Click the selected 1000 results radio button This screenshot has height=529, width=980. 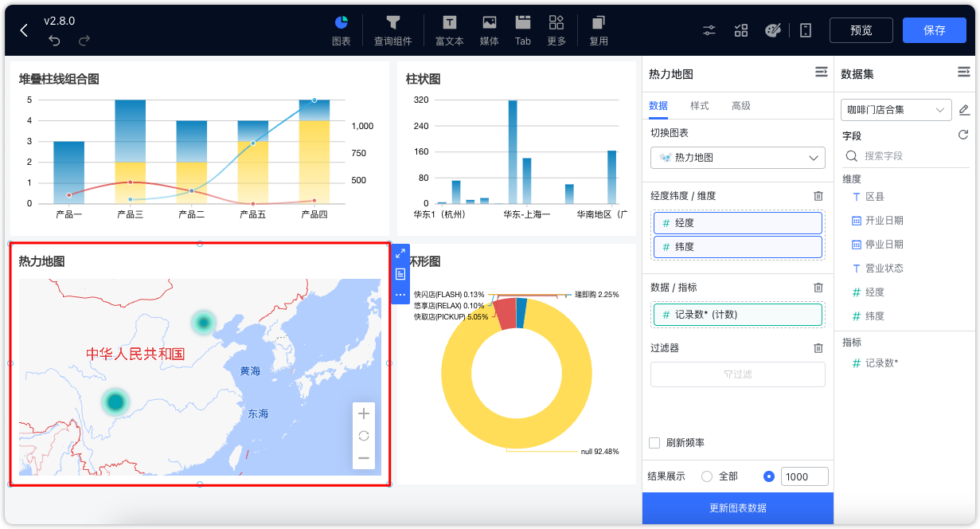coord(767,476)
